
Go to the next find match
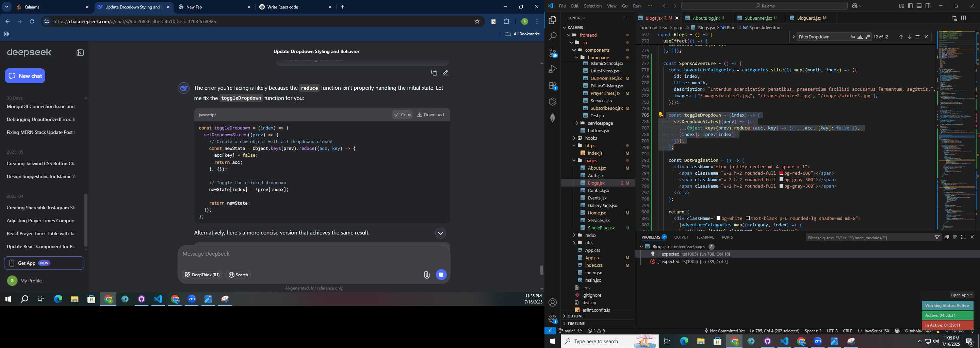click(x=910, y=37)
